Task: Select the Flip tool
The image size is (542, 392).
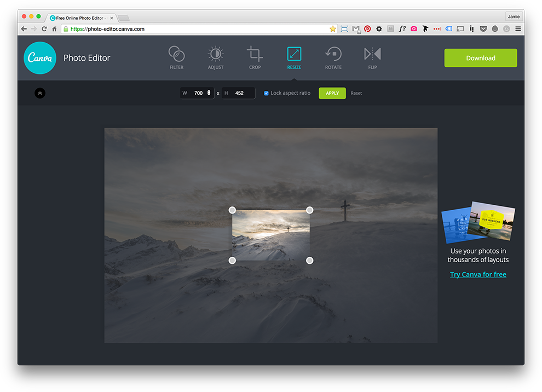Action: [x=372, y=57]
